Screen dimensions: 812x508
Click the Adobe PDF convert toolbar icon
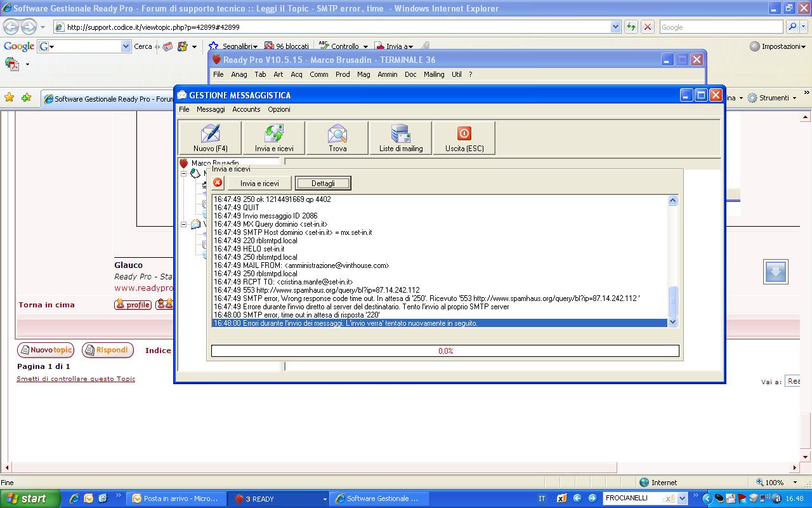pos(12,63)
